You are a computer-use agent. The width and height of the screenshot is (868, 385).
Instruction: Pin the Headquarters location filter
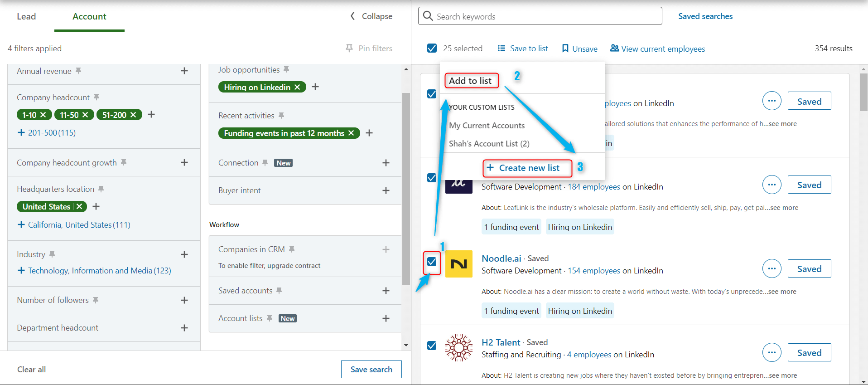click(101, 189)
